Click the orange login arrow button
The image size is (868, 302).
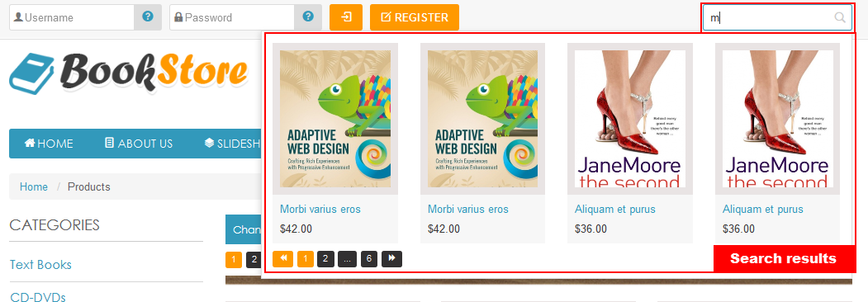tap(346, 17)
